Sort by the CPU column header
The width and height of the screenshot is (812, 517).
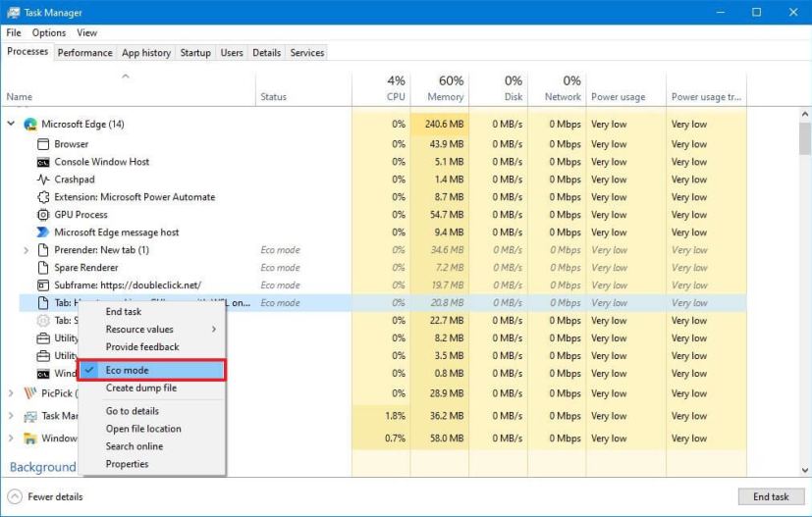click(381, 89)
